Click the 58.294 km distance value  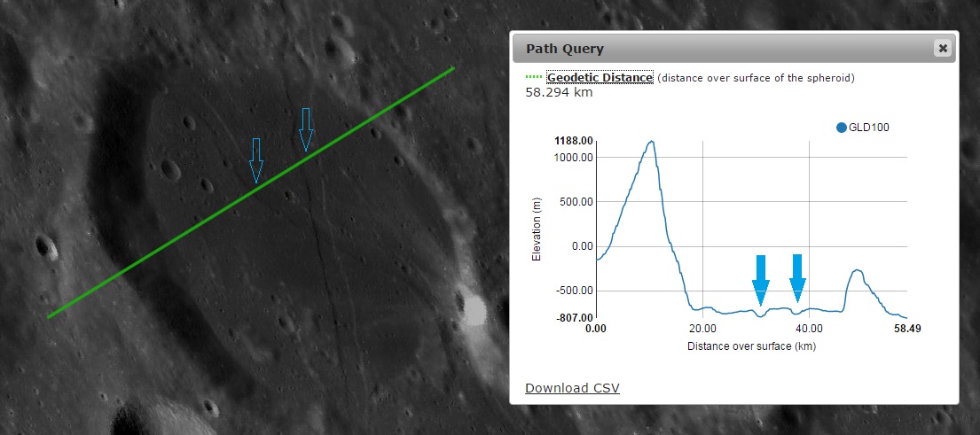click(559, 92)
